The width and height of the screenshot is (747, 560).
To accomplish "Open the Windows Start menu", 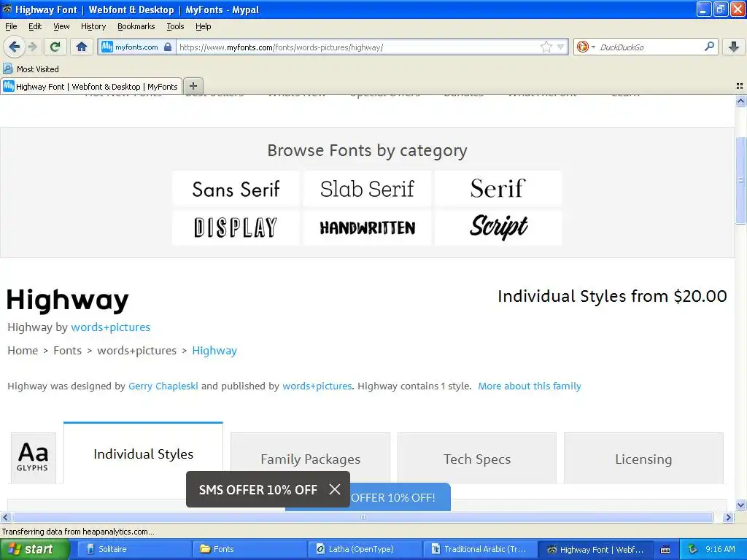I will tap(34, 549).
